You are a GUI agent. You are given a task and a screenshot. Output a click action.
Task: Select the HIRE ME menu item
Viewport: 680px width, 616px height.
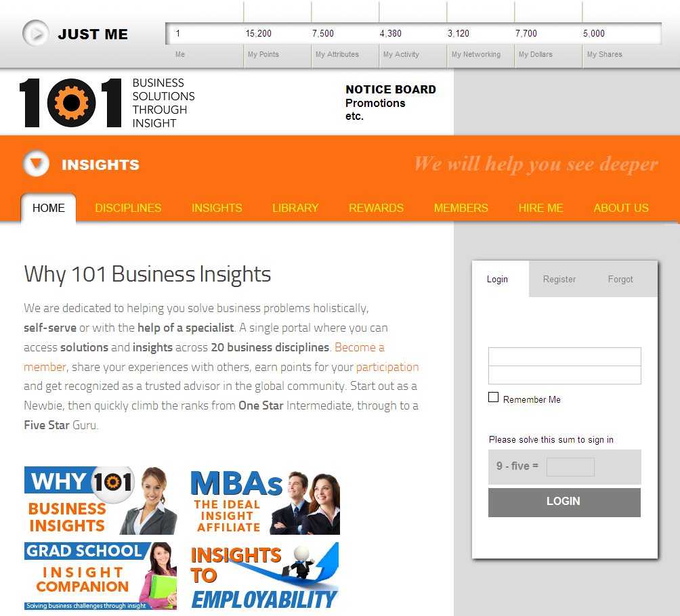click(540, 208)
